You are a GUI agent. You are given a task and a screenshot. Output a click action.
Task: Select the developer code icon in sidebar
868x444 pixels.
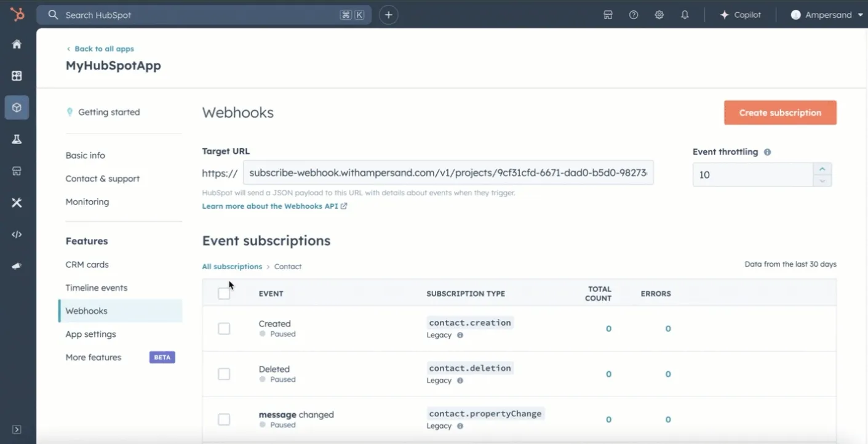click(17, 234)
